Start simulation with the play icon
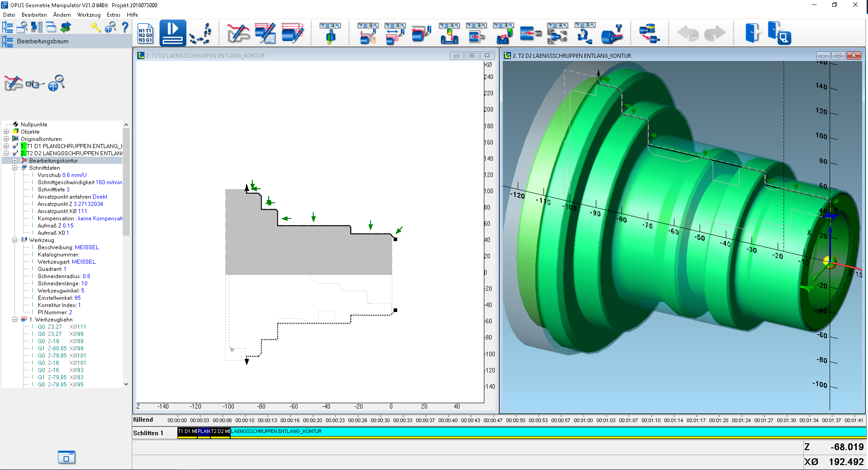Image resolution: width=868 pixels, height=470 pixels. [172, 33]
